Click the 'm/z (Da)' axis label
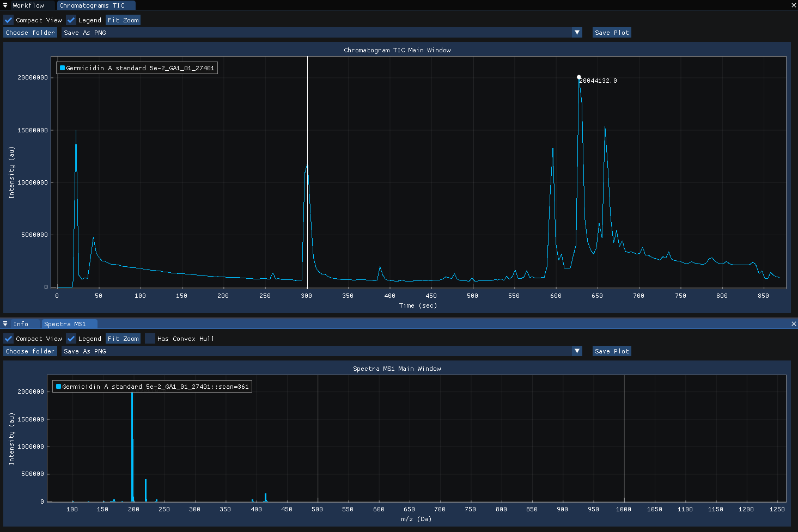 pos(416,519)
